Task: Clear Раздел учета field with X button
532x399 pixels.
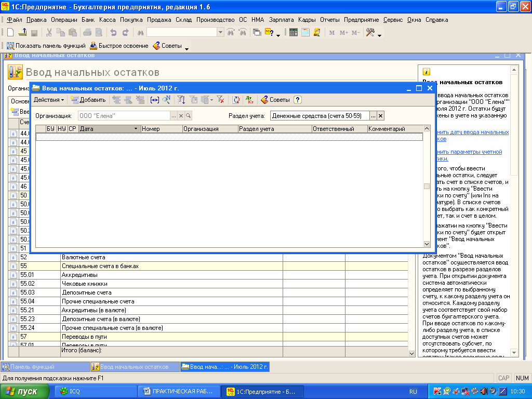Action: 381,116
